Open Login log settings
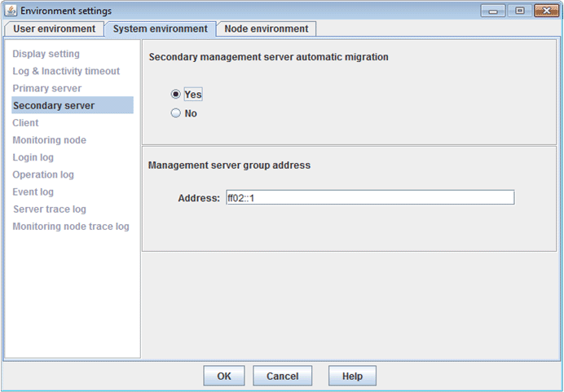The width and height of the screenshot is (564, 392). (33, 157)
